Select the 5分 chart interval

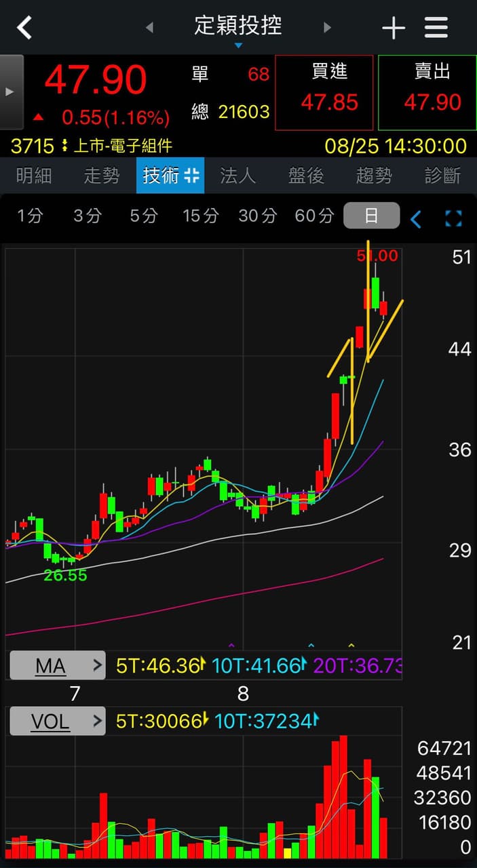point(143,216)
